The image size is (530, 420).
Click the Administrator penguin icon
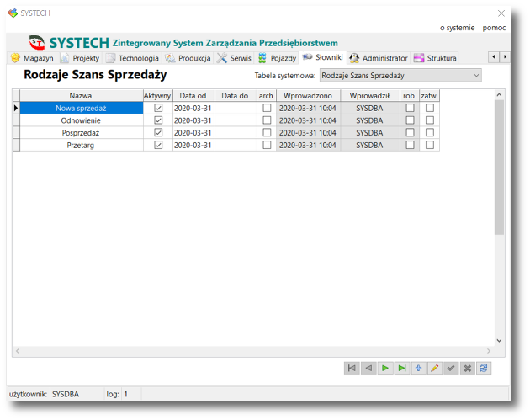tap(354, 58)
